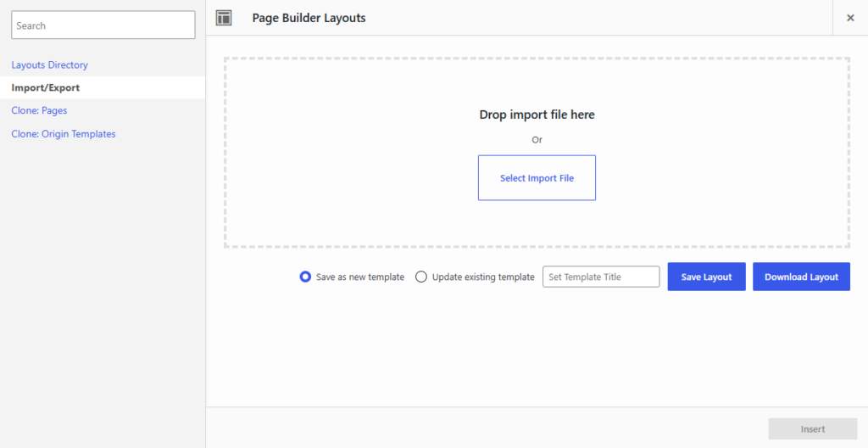Click the Page Builder layout icon
Viewport: 868px width, 448px height.
pos(224,18)
